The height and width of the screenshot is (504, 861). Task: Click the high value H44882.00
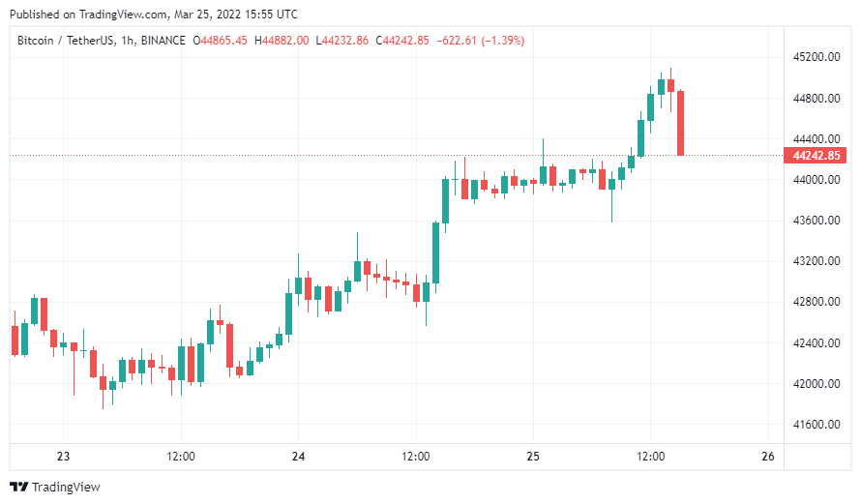[x=282, y=41]
